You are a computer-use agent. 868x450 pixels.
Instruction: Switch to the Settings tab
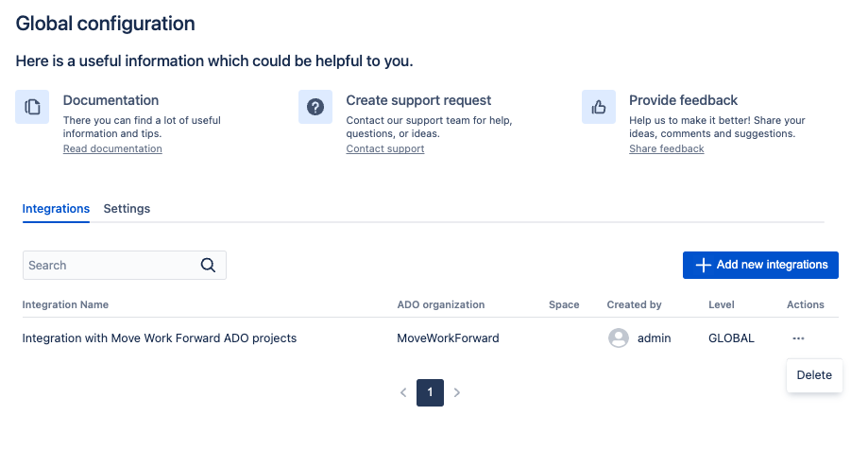click(x=127, y=209)
